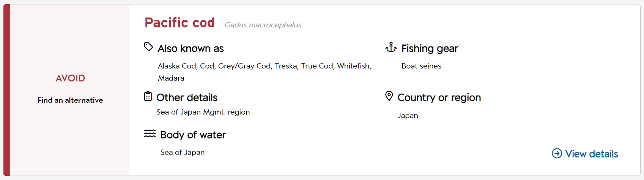Click the clipboard icon beside Other details
The width and height of the screenshot is (644, 180).
pyautogui.click(x=148, y=96)
